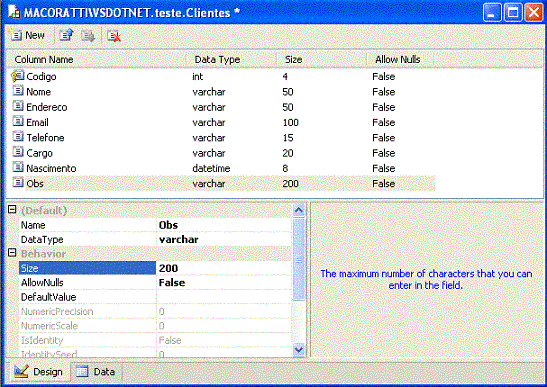Image resolution: width=547 pixels, height=387 pixels.
Task: Switch to the Data tab
Action: [95, 372]
